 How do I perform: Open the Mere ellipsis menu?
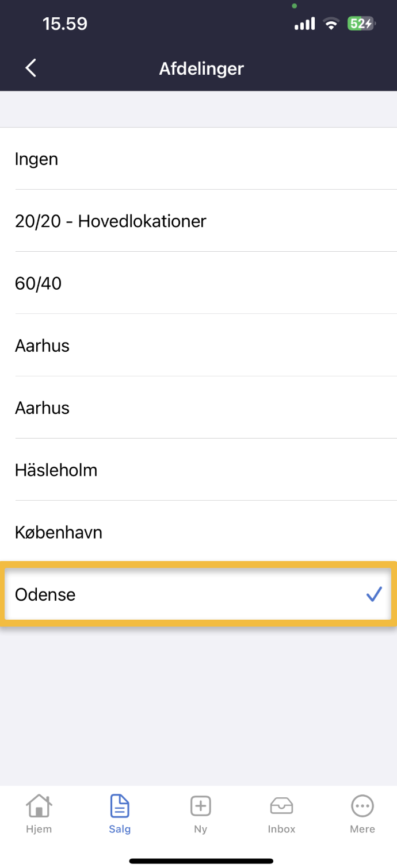[x=362, y=813]
